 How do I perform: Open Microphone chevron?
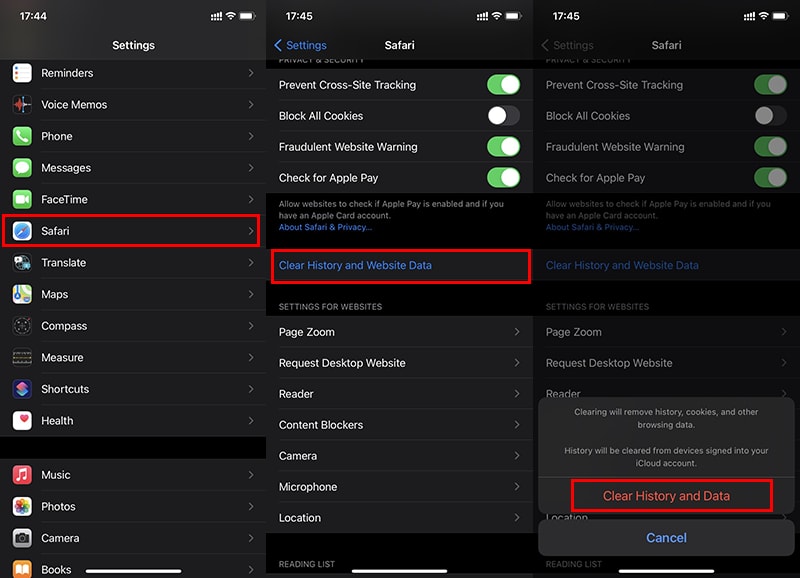coord(517,487)
